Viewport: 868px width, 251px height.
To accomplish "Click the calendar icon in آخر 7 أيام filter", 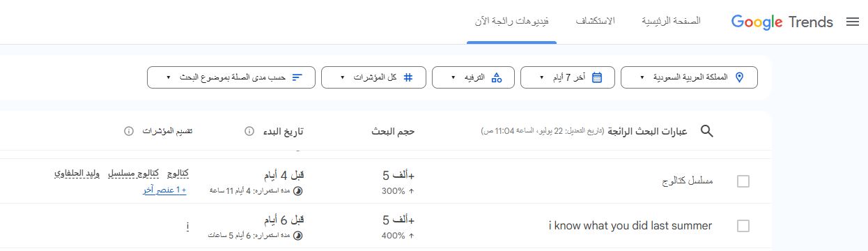I will (x=597, y=77).
